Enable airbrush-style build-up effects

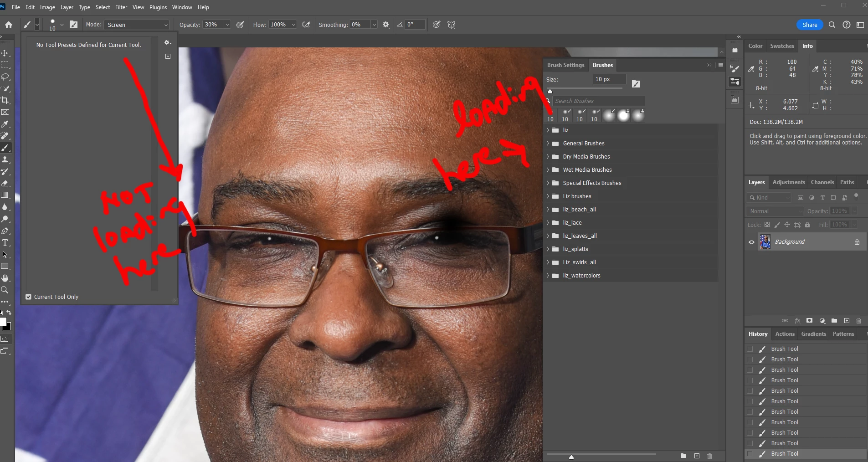tap(306, 25)
